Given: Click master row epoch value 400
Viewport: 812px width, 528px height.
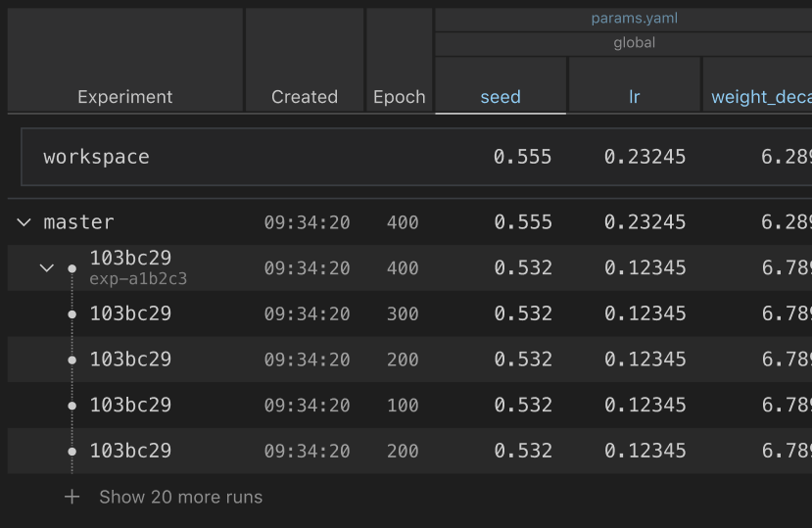Looking at the screenshot, I should pyautogui.click(x=403, y=222).
